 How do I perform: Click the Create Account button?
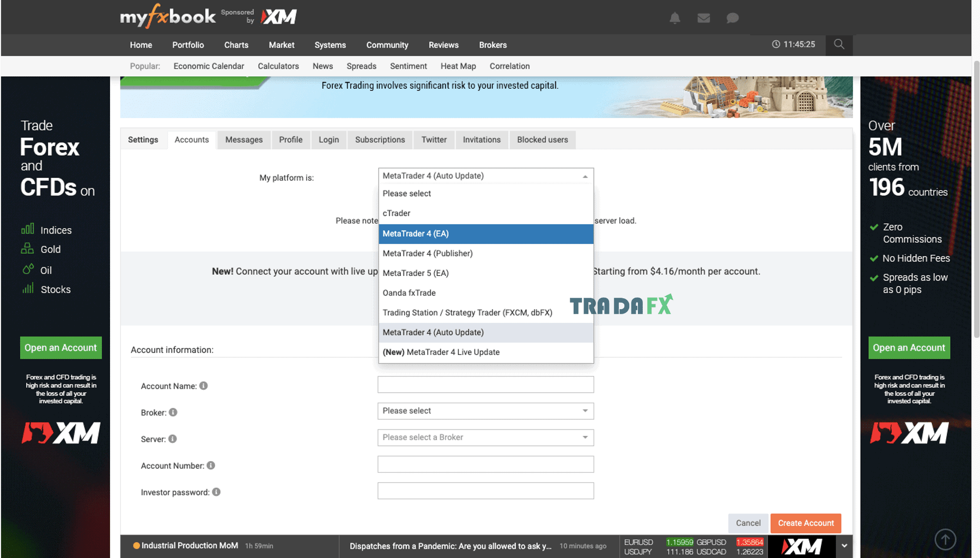[806, 523]
